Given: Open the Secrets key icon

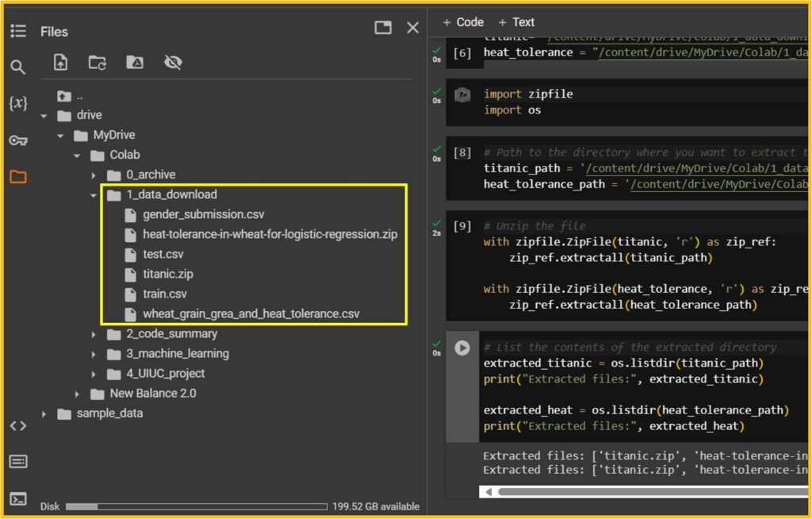Looking at the screenshot, I should (17, 140).
